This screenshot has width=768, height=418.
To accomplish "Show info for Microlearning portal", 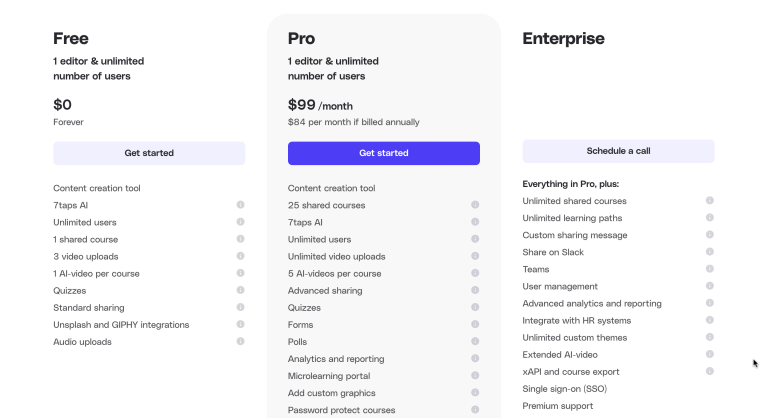I will click(x=475, y=375).
